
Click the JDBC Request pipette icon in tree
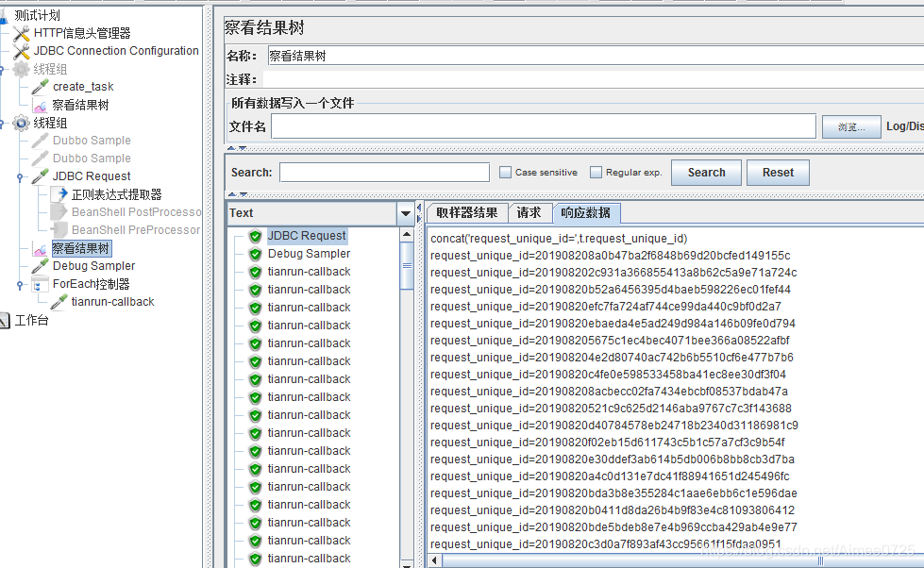click(40, 176)
